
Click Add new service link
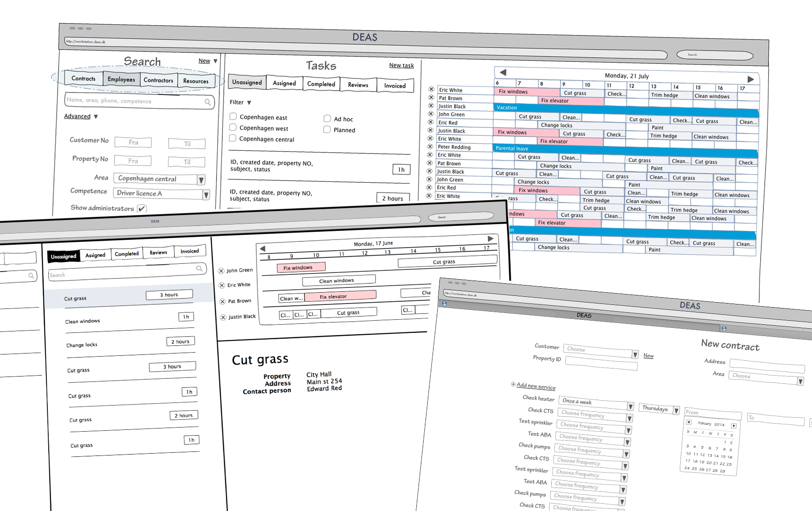pos(535,386)
